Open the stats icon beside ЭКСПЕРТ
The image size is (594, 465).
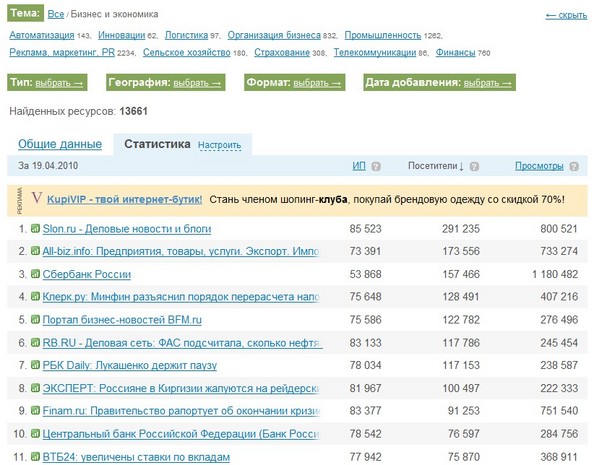click(x=35, y=388)
